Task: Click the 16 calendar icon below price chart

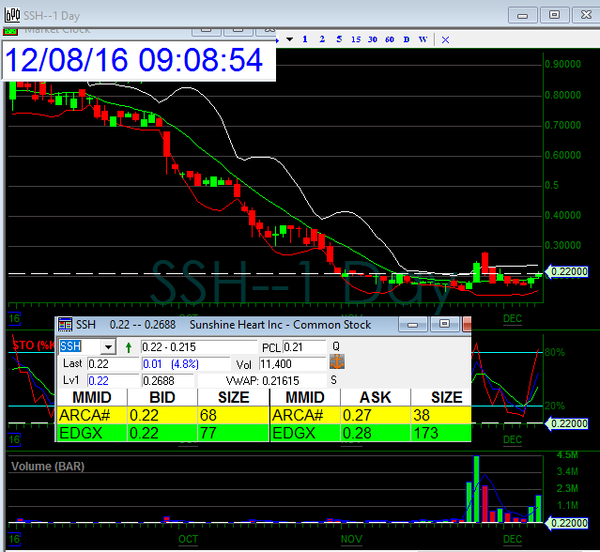Action: 14,315
